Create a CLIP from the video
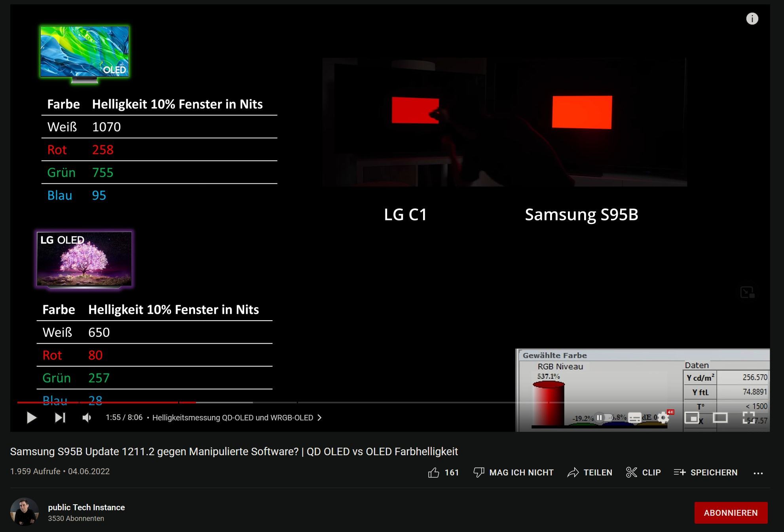Screen dimensions: 784x532 pos(644,472)
